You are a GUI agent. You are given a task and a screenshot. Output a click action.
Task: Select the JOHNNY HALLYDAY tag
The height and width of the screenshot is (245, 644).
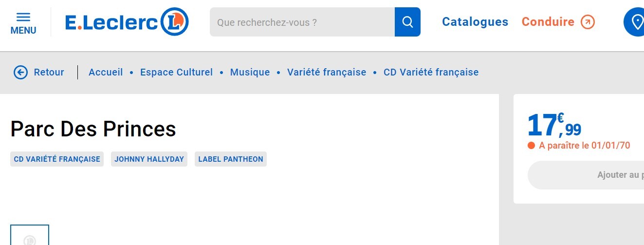pyautogui.click(x=149, y=159)
